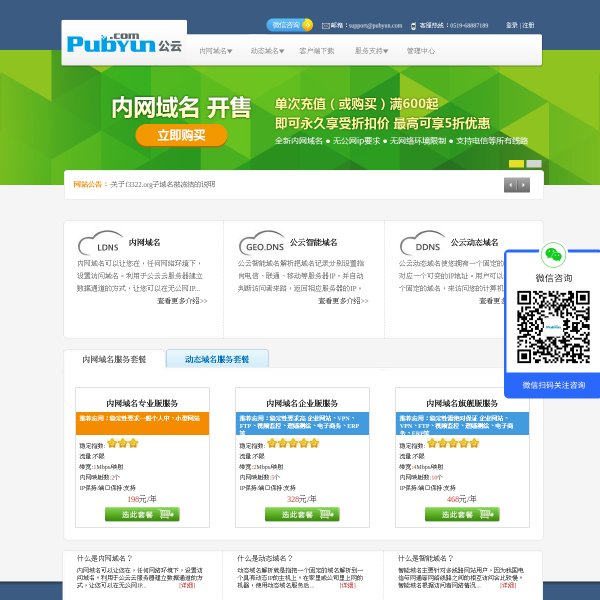Select the yellow banner slide indicator

pyautogui.click(x=516, y=164)
